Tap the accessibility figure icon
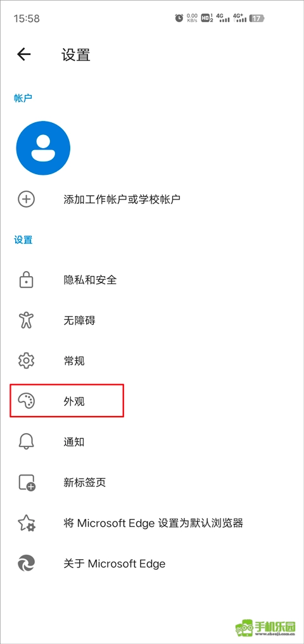The width and height of the screenshot is (304, 644). click(x=27, y=320)
